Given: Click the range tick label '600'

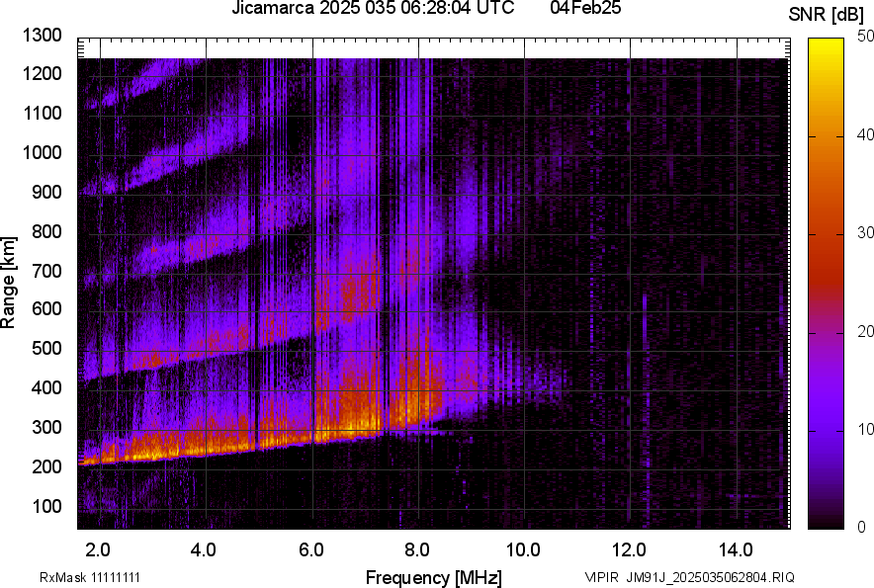Looking at the screenshot, I should pos(46,309).
